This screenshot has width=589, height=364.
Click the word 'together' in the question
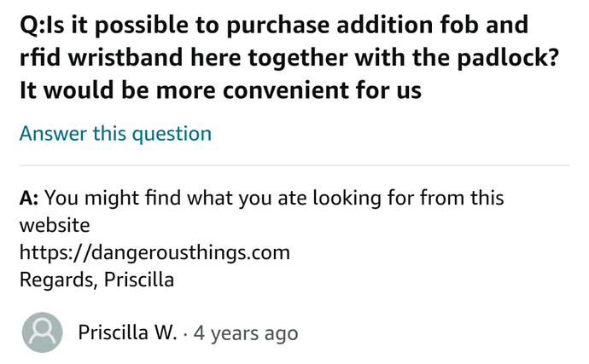point(298,59)
